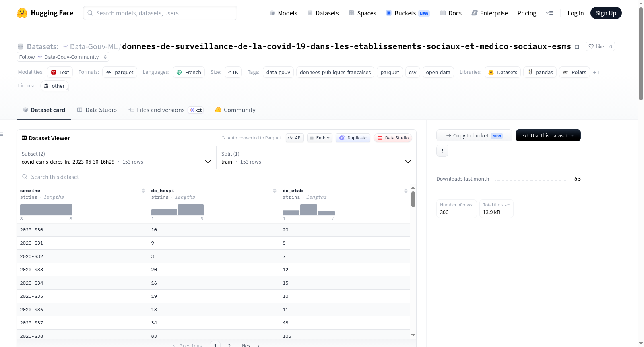The image size is (644, 347).
Task: Click the API button in viewer
Action: pos(295,138)
